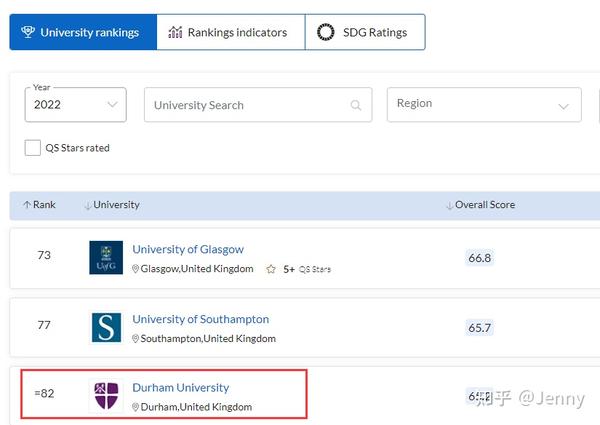Open University of Glasgow link
Image resolution: width=600 pixels, height=425 pixels.
[188, 249]
